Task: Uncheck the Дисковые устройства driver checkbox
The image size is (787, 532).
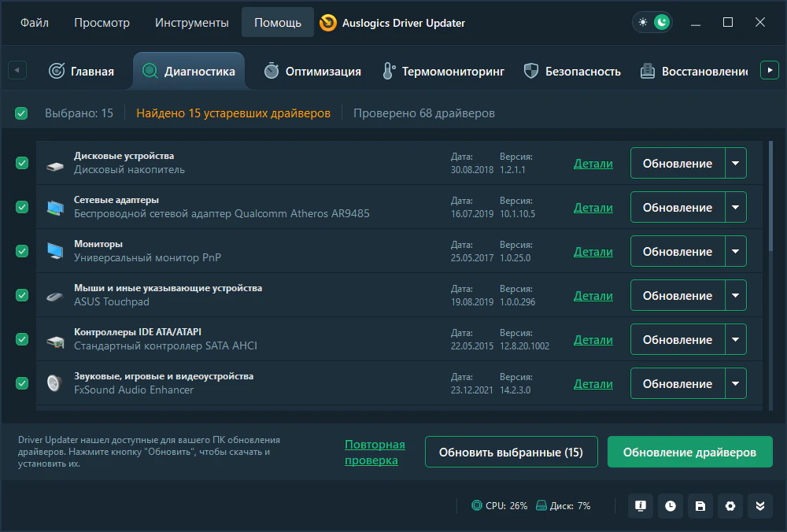Action: point(22,163)
